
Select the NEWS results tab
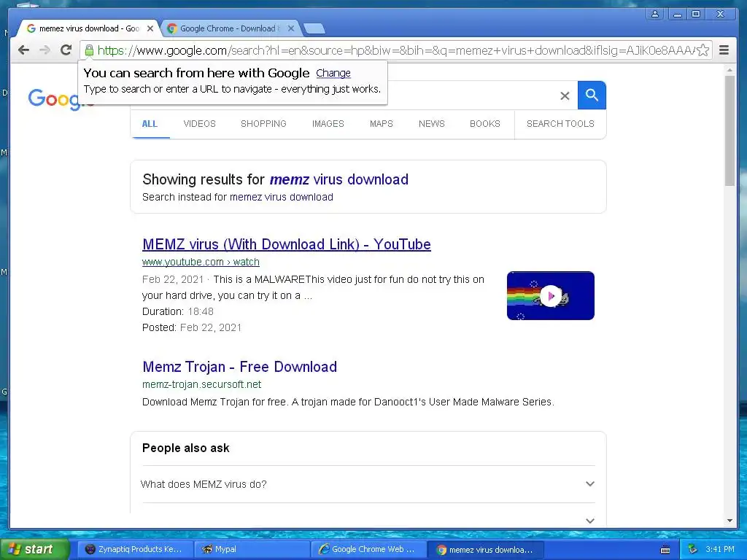(x=432, y=124)
